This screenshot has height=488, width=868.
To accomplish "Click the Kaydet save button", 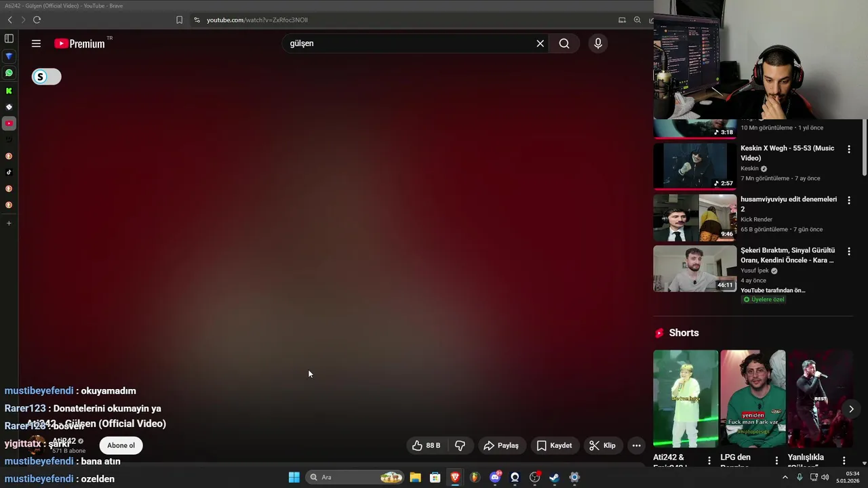I will (555, 445).
